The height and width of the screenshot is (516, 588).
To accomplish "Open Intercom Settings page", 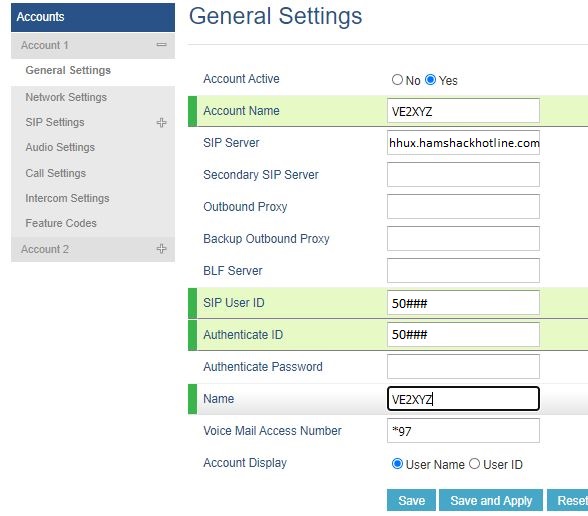I will click(x=67, y=198).
